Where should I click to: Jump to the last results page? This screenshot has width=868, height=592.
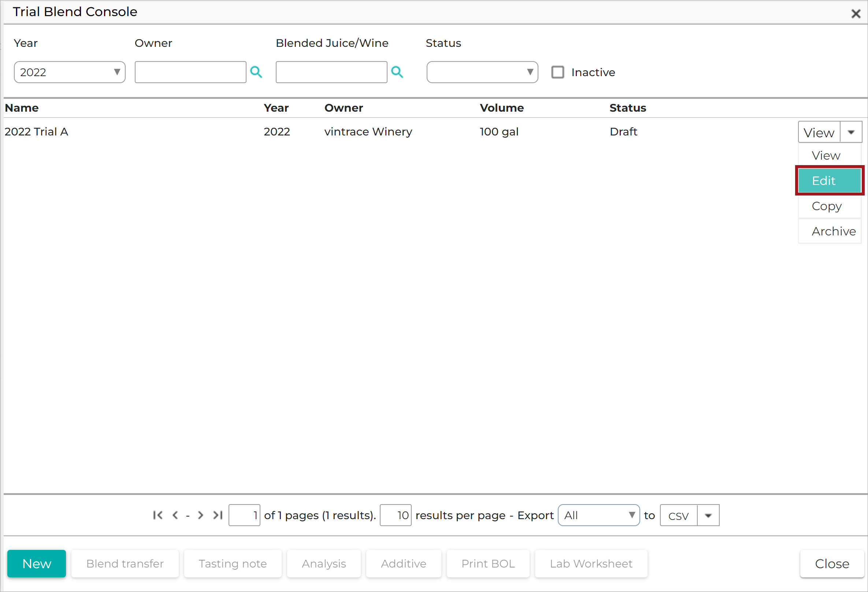[218, 515]
